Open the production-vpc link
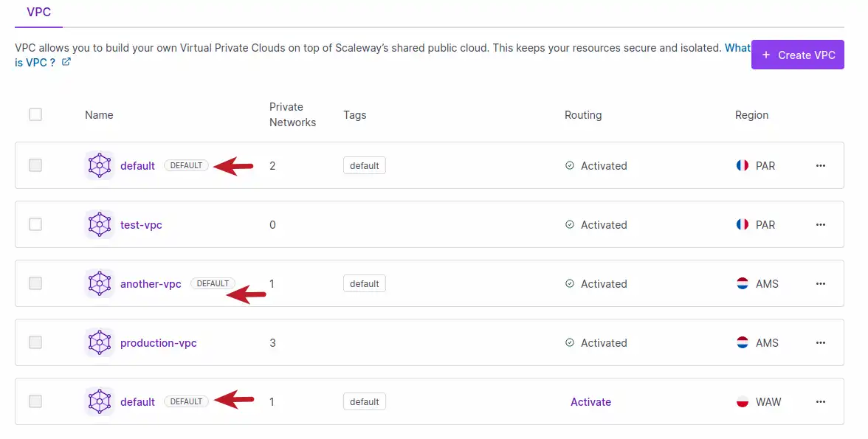This screenshot has width=868, height=439. click(x=158, y=342)
